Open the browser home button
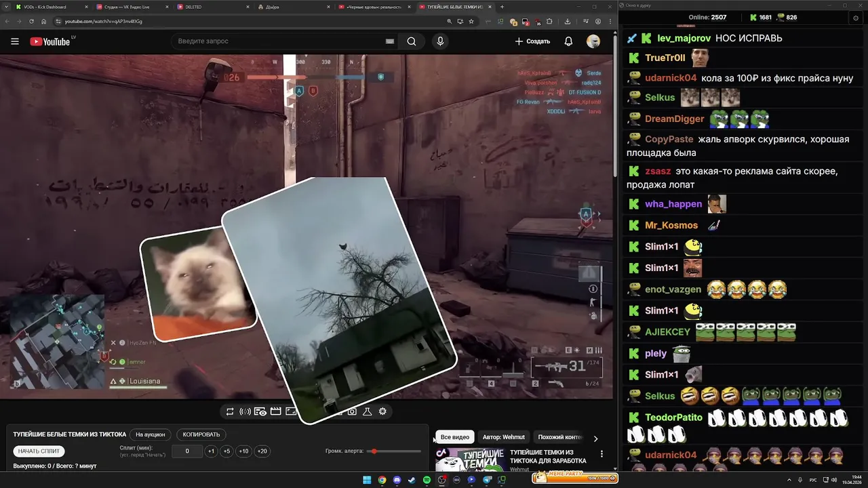 (x=43, y=21)
